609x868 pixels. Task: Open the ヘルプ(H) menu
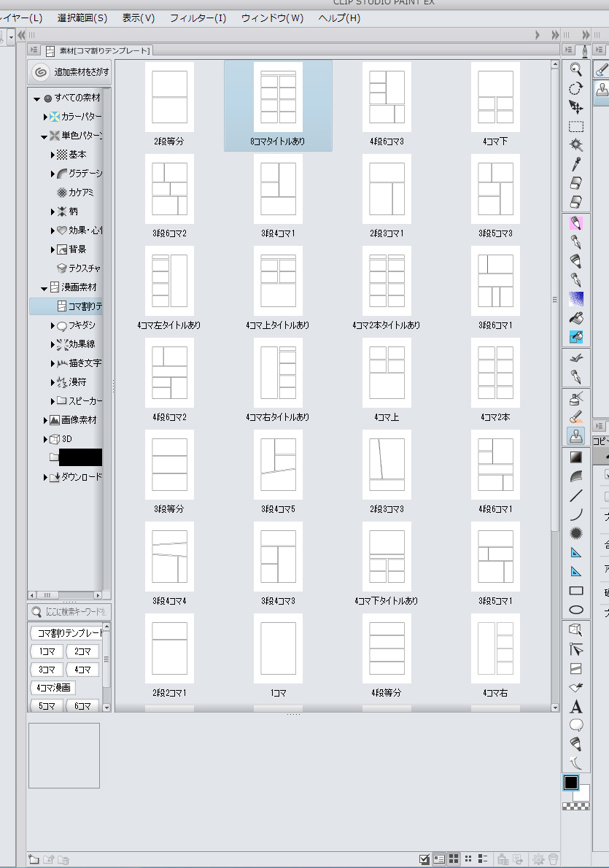click(339, 18)
